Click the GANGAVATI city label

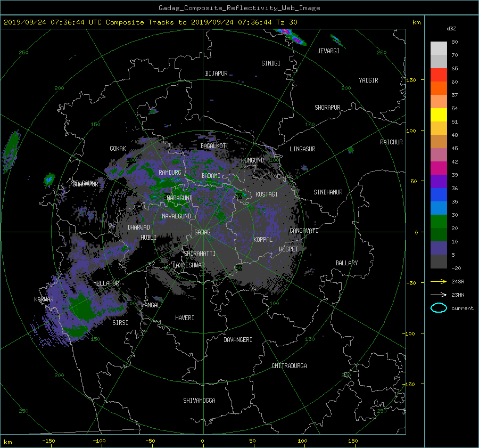304,230
